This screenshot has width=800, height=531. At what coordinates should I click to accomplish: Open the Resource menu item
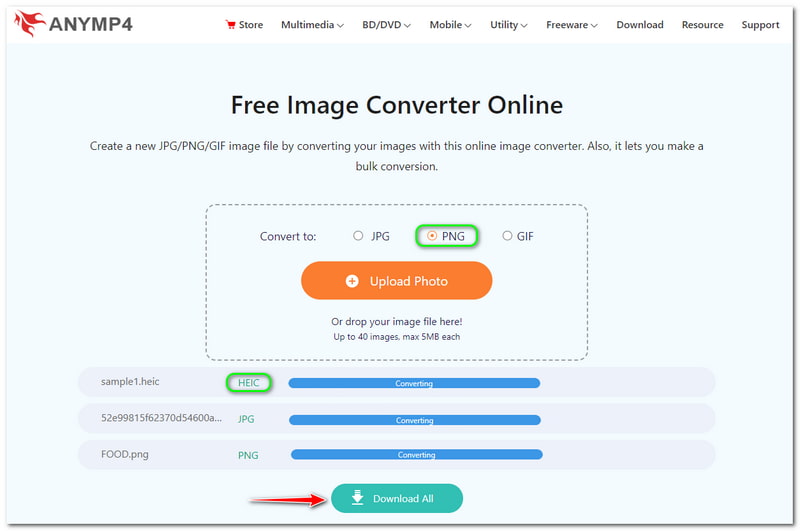[x=703, y=24]
